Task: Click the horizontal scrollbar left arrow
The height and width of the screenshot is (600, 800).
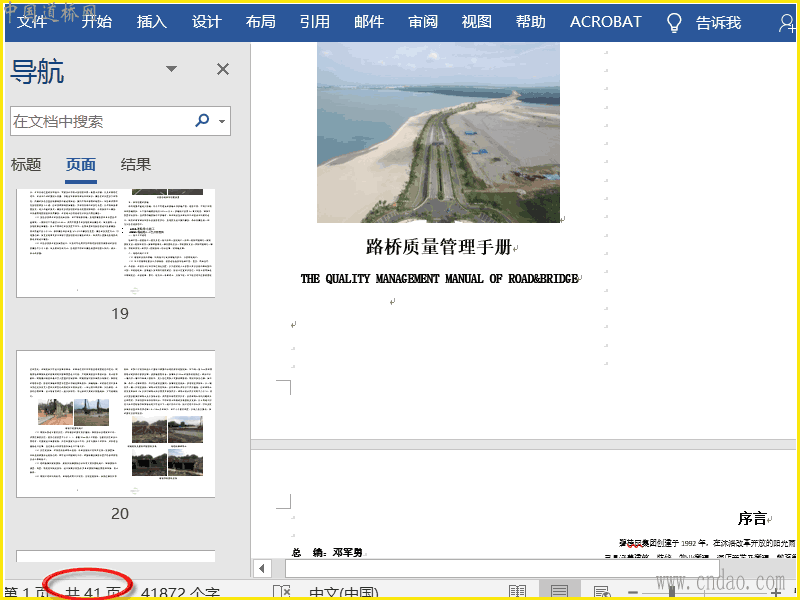Action: [262, 568]
